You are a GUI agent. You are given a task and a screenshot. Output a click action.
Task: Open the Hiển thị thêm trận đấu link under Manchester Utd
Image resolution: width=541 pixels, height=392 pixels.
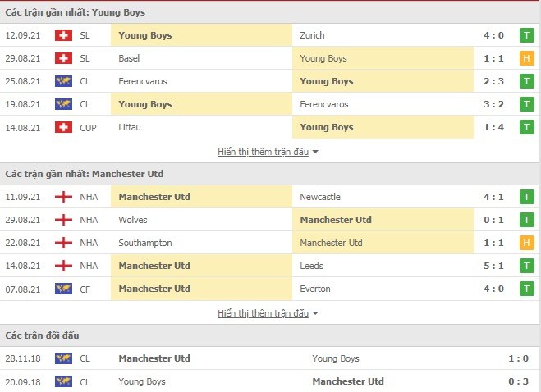(x=263, y=313)
